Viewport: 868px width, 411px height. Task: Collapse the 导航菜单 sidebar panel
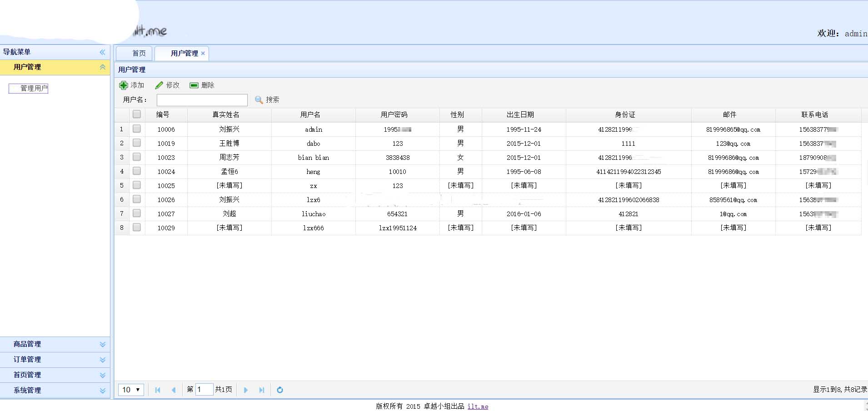[x=102, y=52]
